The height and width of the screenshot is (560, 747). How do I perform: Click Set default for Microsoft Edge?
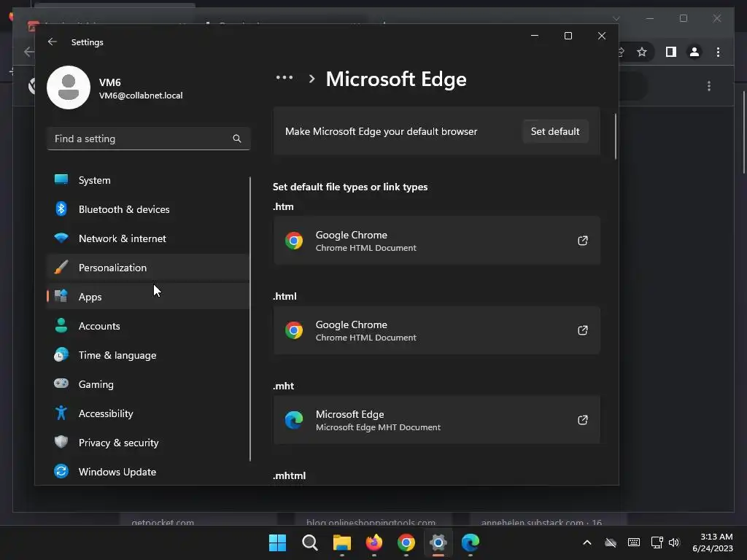click(x=555, y=131)
